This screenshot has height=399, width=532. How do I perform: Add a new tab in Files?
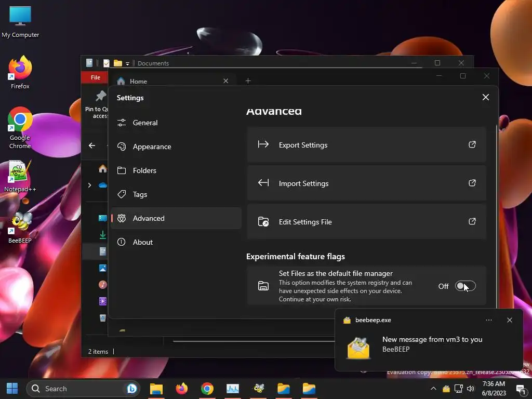tap(248, 81)
